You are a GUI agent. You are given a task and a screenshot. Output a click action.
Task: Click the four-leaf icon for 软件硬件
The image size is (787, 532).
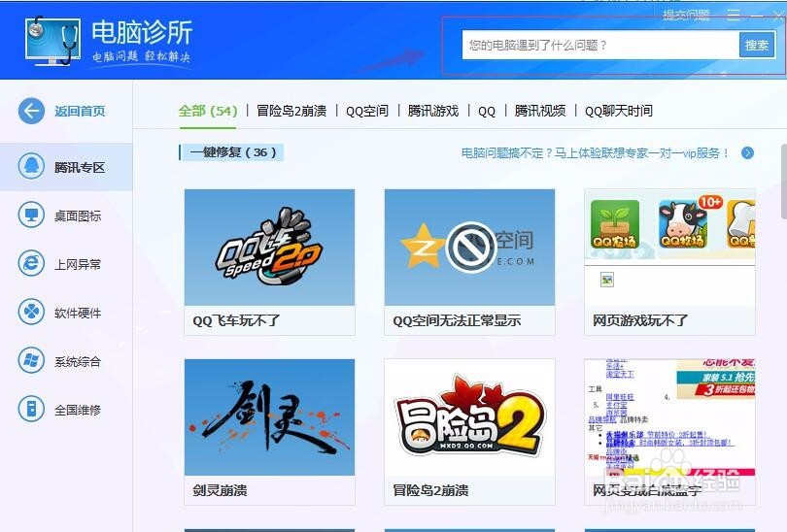[x=31, y=312]
